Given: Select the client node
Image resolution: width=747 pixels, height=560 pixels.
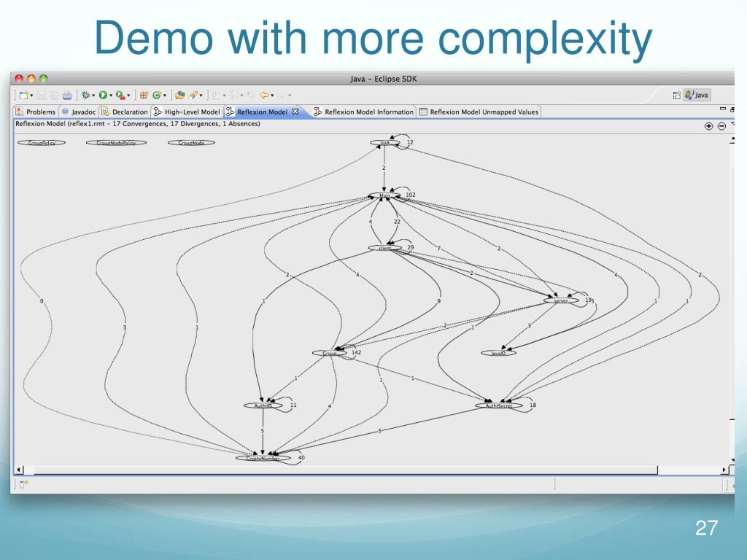Looking at the screenshot, I should click(x=384, y=248).
